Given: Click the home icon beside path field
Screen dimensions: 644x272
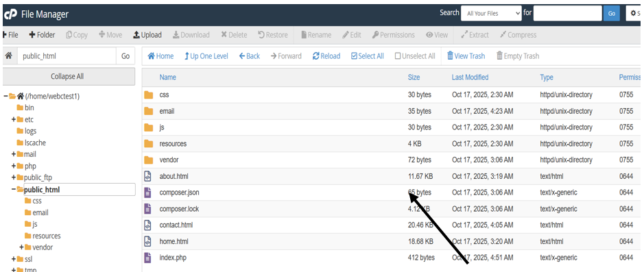Looking at the screenshot, I should 8,56.
